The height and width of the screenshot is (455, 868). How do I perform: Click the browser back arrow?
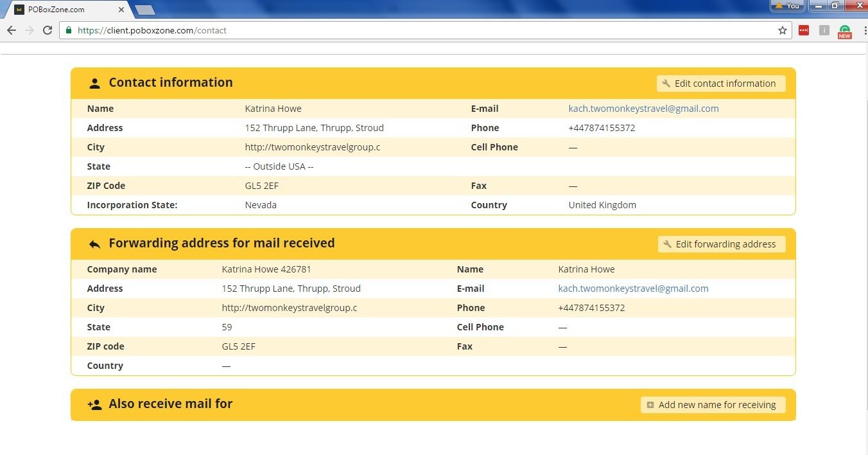pyautogui.click(x=12, y=30)
